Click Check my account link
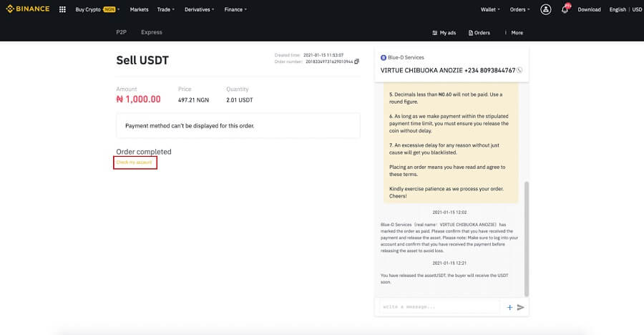The width and height of the screenshot is (644, 335). 135,162
